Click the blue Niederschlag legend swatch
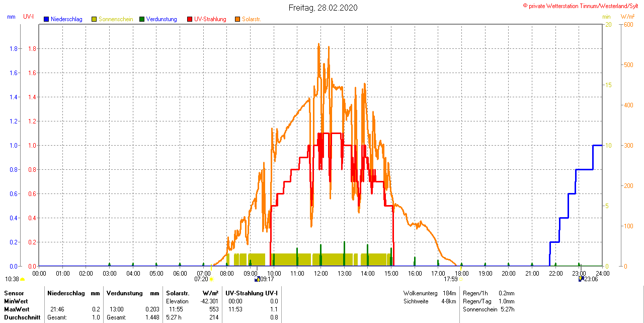The height and width of the screenshot is (323, 644). point(46,19)
